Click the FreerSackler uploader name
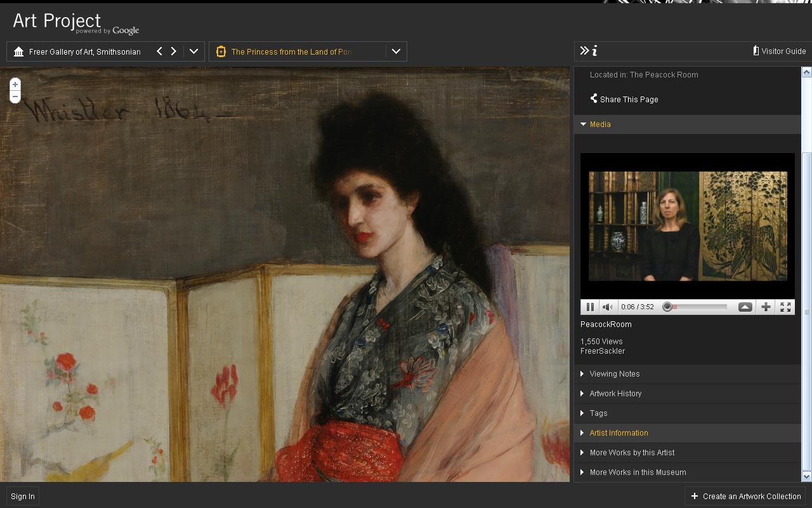The width and height of the screenshot is (812, 508). coord(603,351)
